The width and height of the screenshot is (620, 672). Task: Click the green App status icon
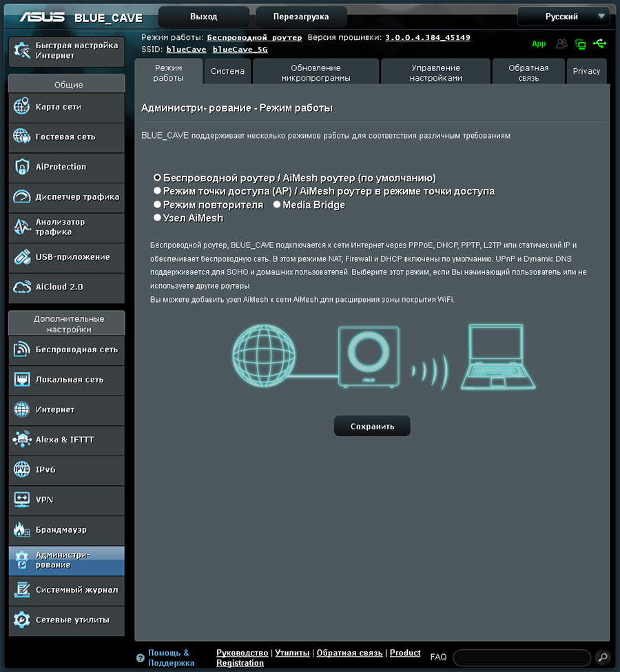(x=539, y=43)
